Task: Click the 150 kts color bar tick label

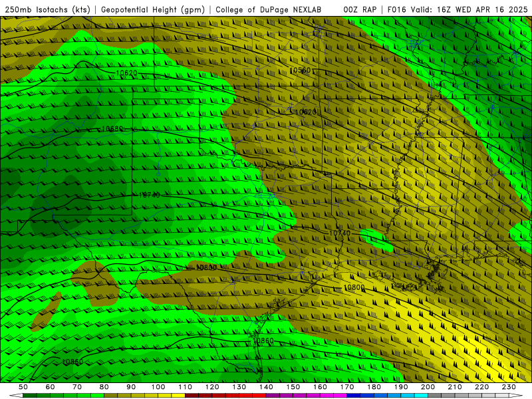Action: (293, 387)
